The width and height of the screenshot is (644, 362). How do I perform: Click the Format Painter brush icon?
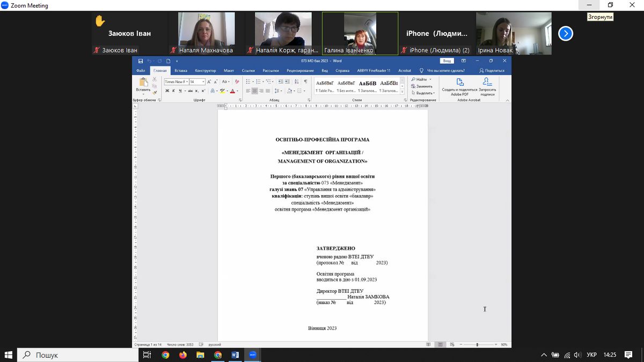pos(155,93)
